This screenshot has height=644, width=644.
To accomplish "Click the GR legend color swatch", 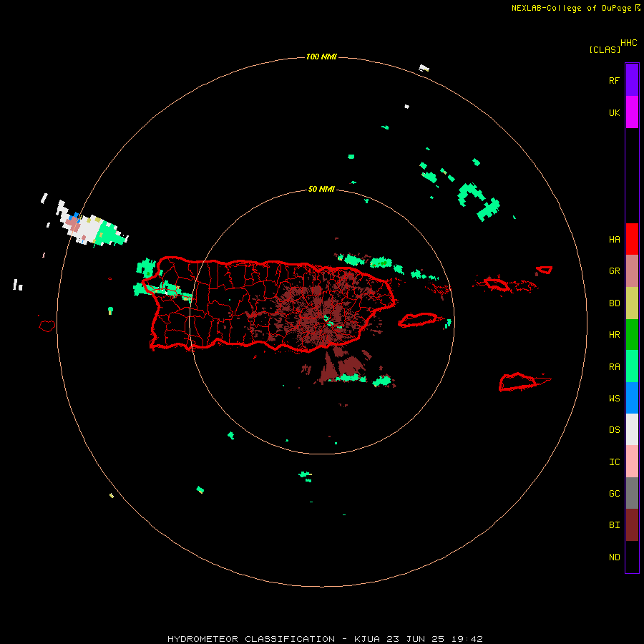I will (x=632, y=271).
